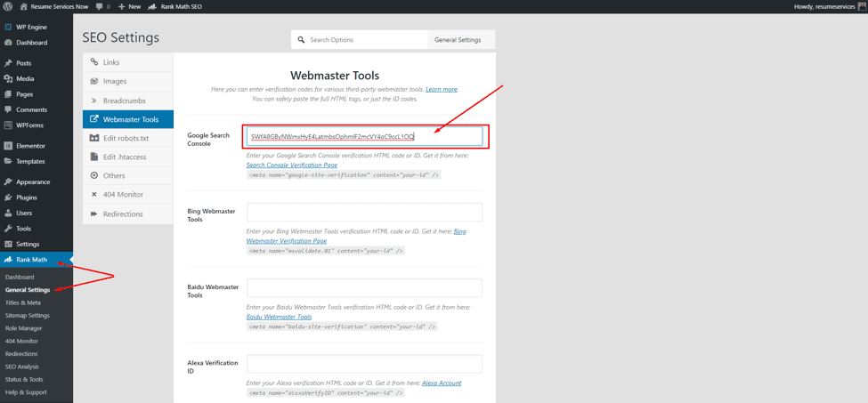Viewport: 868px width, 403px height.
Task: Open Rank Math SEO chart icon in admin bar
Action: pos(153,6)
